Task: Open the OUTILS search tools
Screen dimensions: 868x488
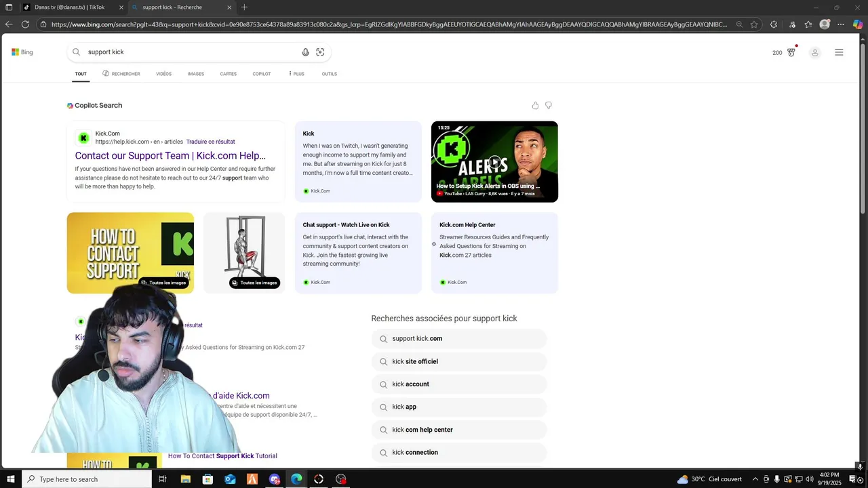Action: click(330, 74)
